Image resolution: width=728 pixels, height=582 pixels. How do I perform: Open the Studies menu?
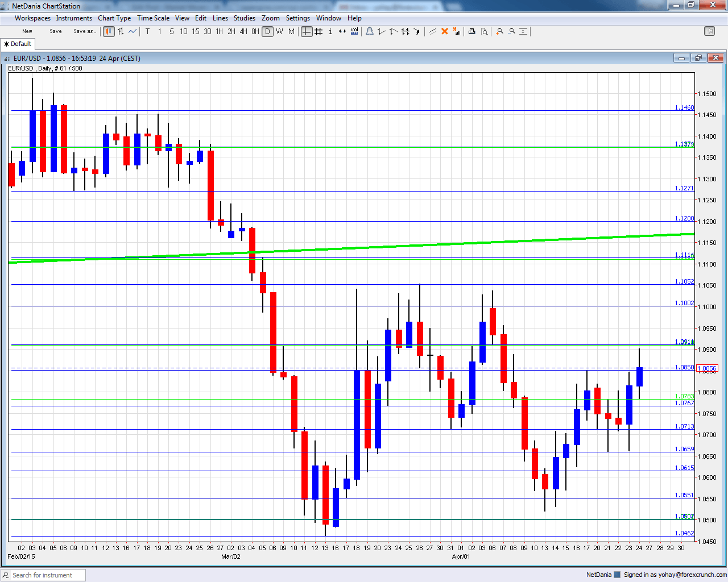click(245, 18)
